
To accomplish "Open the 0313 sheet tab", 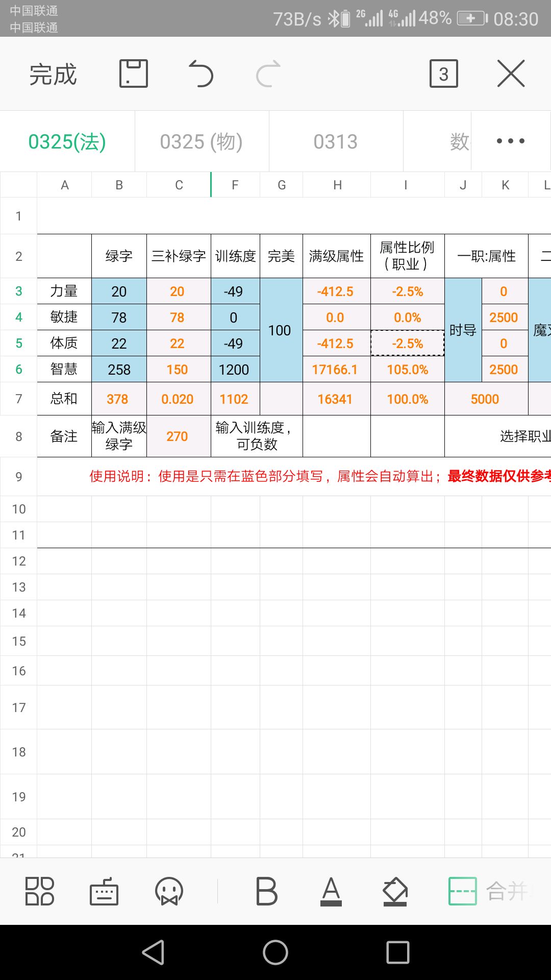I will coord(336,141).
